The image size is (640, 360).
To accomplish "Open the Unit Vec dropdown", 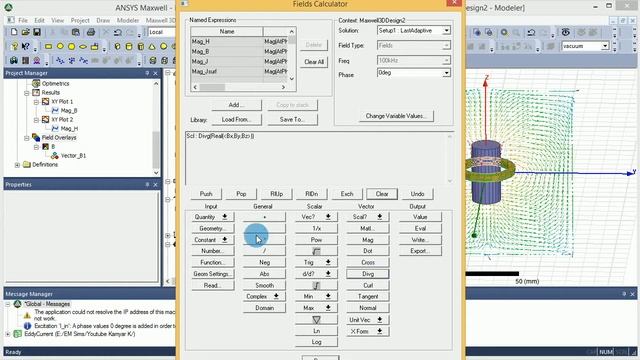I will 367,320.
